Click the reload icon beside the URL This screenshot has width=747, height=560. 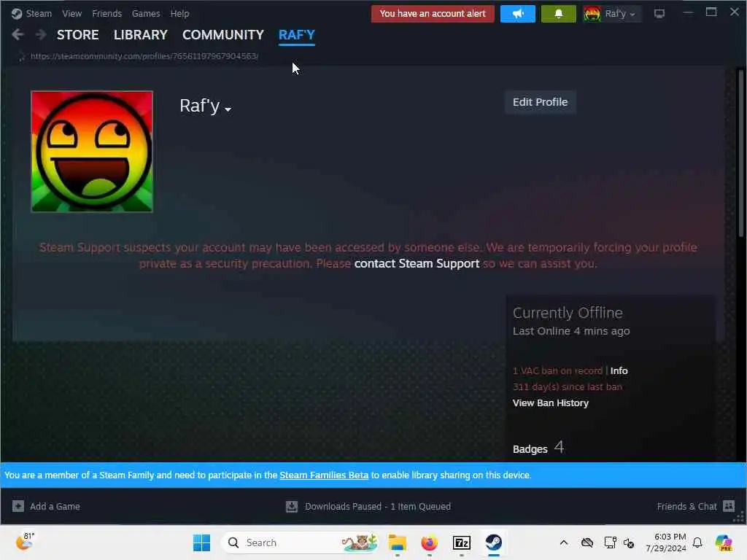pos(21,57)
